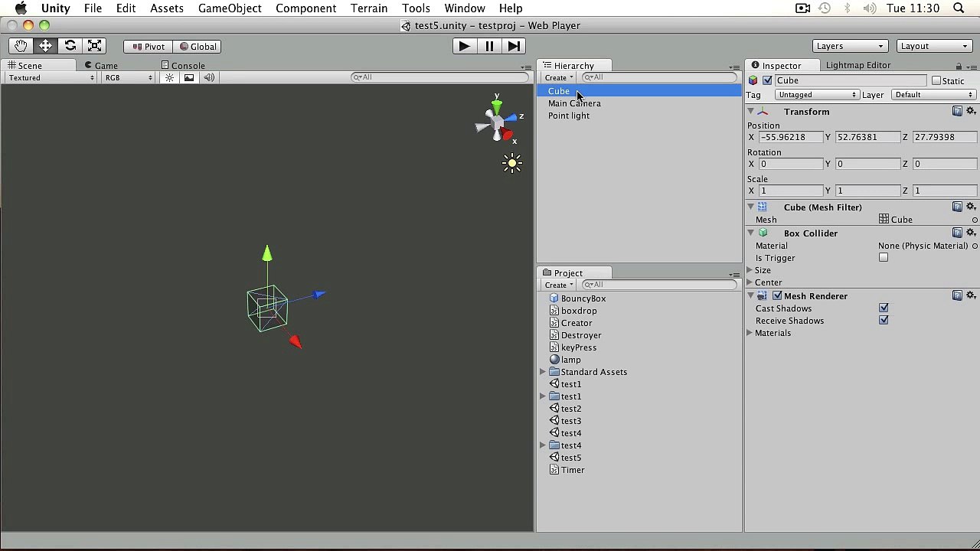Start game with Play button
Image resolution: width=980 pixels, height=551 pixels.
[464, 46]
